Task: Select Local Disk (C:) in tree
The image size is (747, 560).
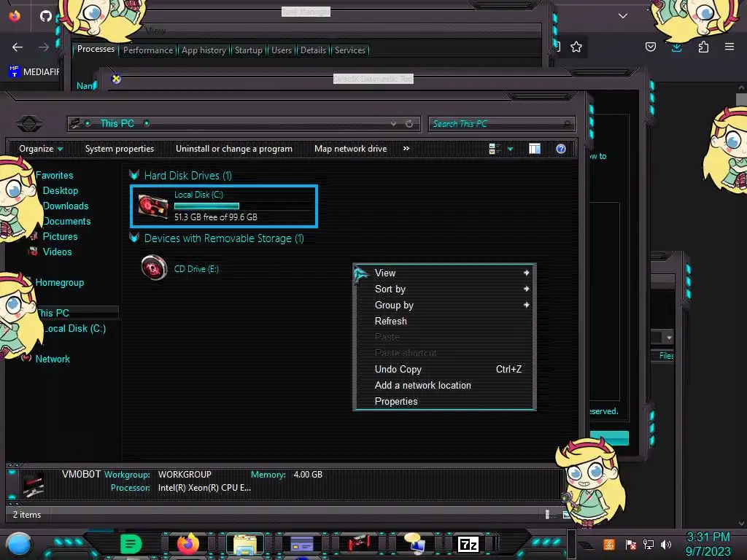Action: [x=75, y=328]
